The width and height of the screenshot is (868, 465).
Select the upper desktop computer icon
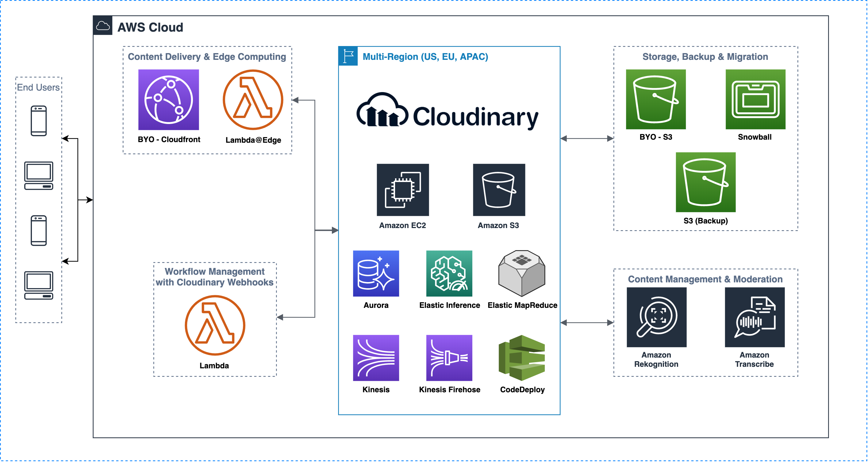39,176
